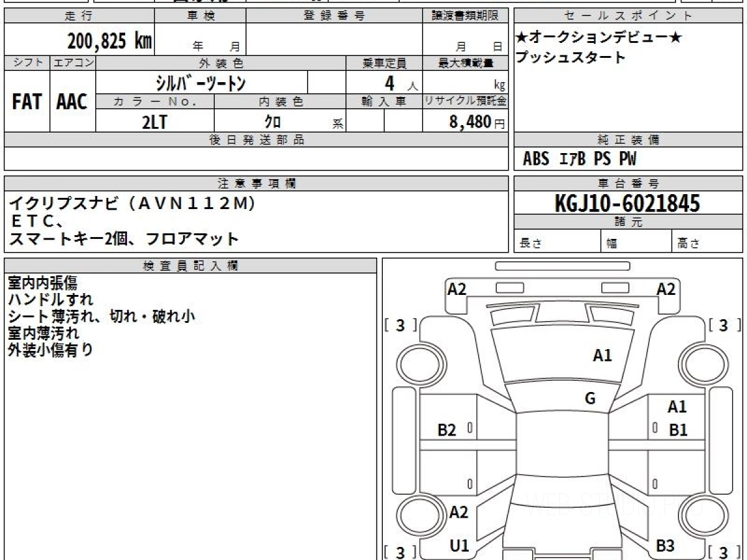Click the シート薄汚れ、切れ・破れ小 note
The height and width of the screenshot is (560, 747).
(101, 317)
